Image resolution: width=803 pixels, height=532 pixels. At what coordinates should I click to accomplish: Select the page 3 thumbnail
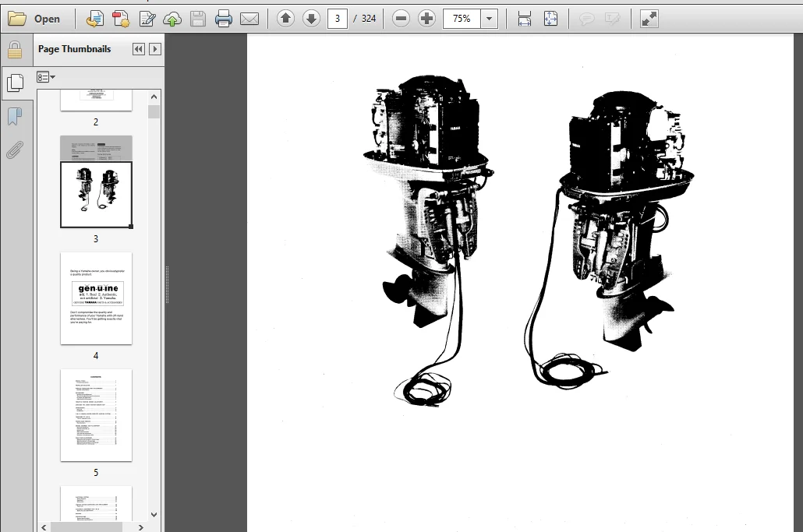click(96, 181)
